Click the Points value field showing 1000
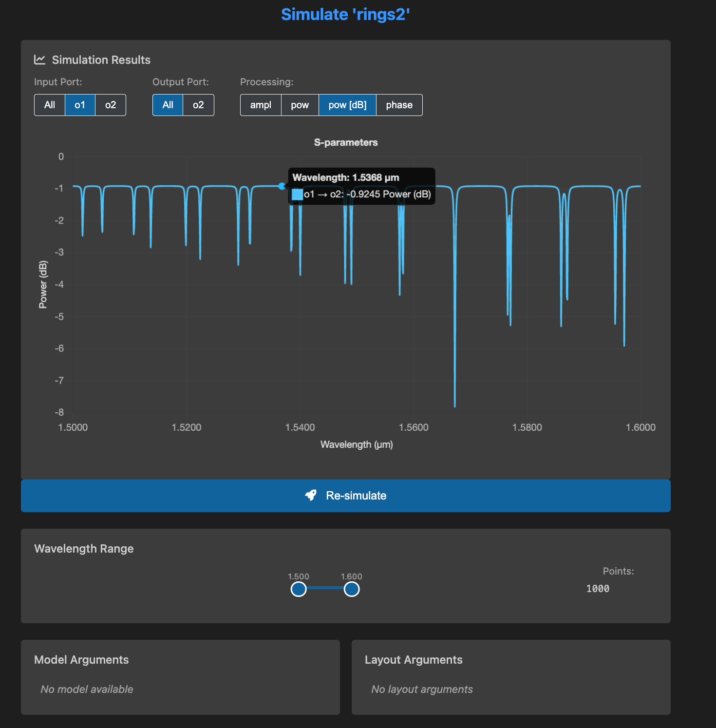 (x=598, y=589)
